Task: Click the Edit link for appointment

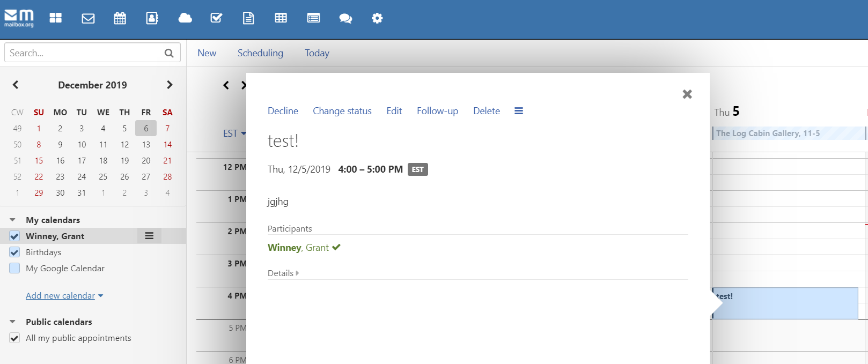Action: 394,111
